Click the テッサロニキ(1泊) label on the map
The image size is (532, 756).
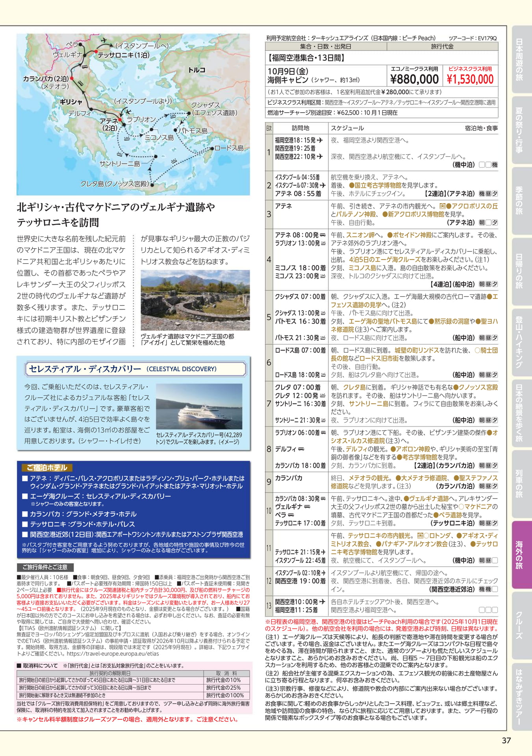coord(123,55)
